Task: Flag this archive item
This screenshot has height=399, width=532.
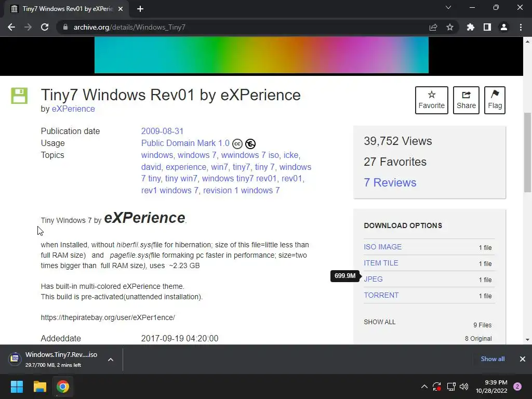Action: pyautogui.click(x=495, y=100)
